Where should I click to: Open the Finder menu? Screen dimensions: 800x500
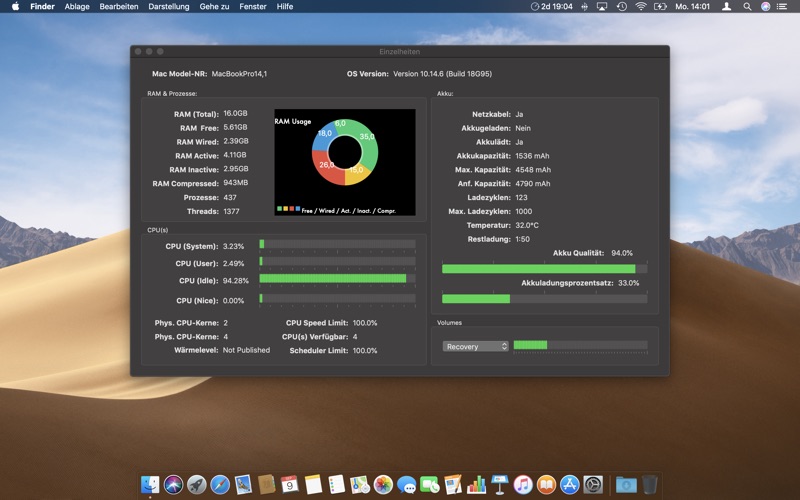(42, 6)
